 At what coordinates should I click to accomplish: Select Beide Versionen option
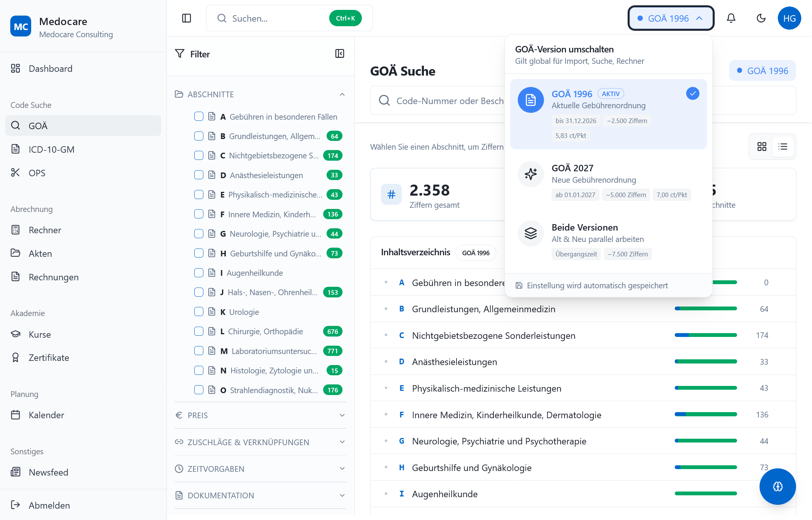pyautogui.click(x=608, y=240)
